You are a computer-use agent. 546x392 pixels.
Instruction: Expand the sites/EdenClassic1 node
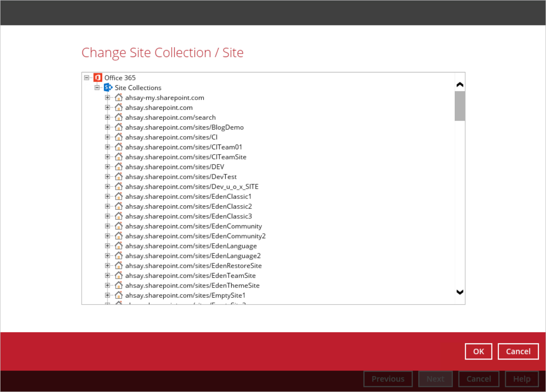[x=108, y=196]
